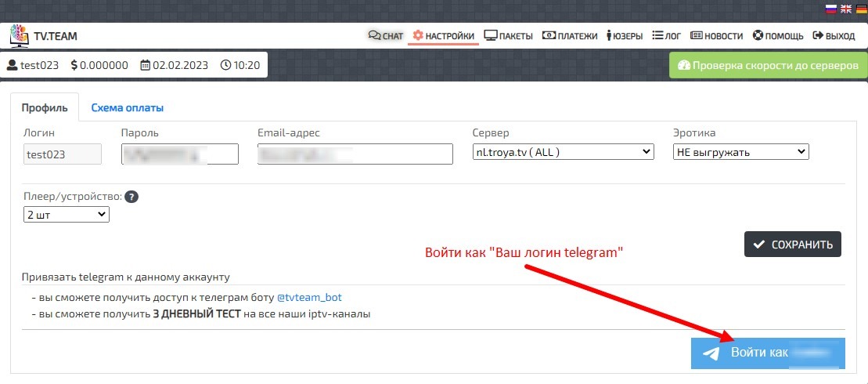Open the Чат menu item
Image resolution: width=868 pixels, height=384 pixels.
386,35
